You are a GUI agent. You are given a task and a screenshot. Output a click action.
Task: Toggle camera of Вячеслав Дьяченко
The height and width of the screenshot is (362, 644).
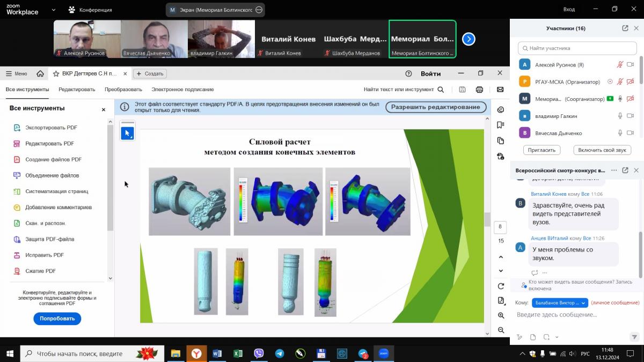[x=631, y=133]
